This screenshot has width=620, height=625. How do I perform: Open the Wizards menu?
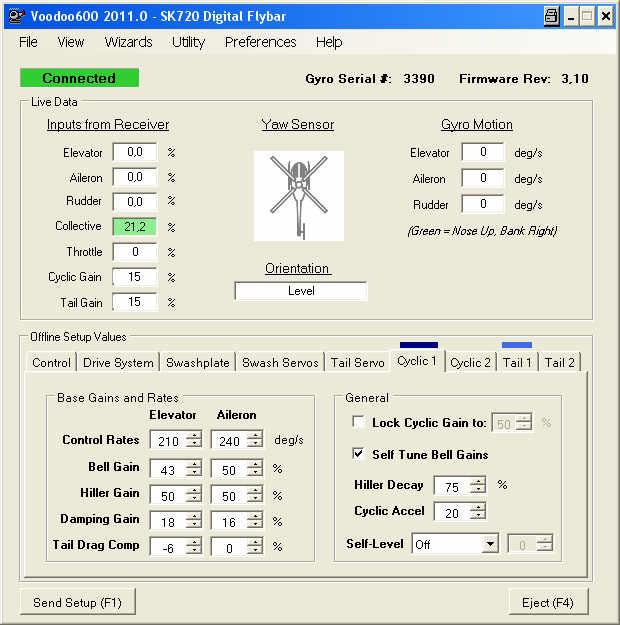pyautogui.click(x=128, y=42)
